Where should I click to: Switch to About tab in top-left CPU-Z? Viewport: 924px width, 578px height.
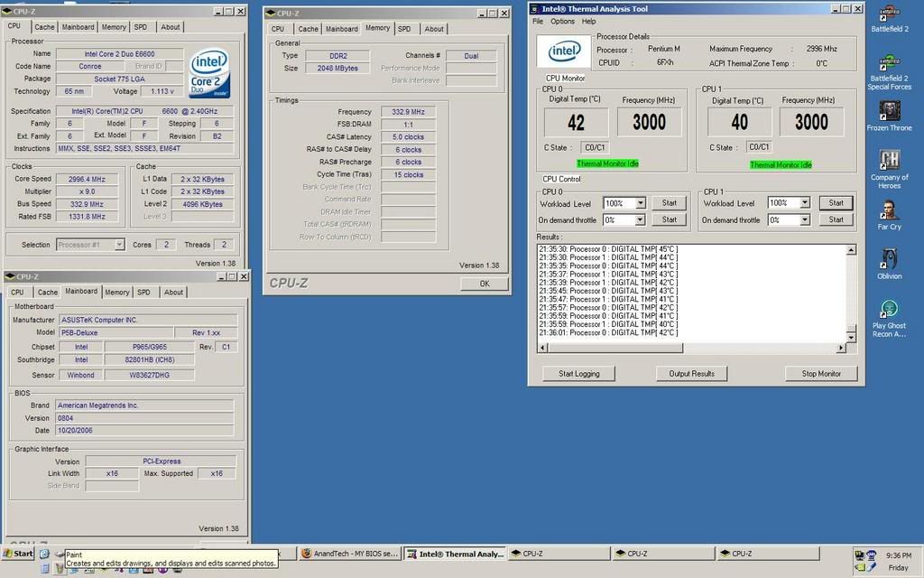coord(171,27)
